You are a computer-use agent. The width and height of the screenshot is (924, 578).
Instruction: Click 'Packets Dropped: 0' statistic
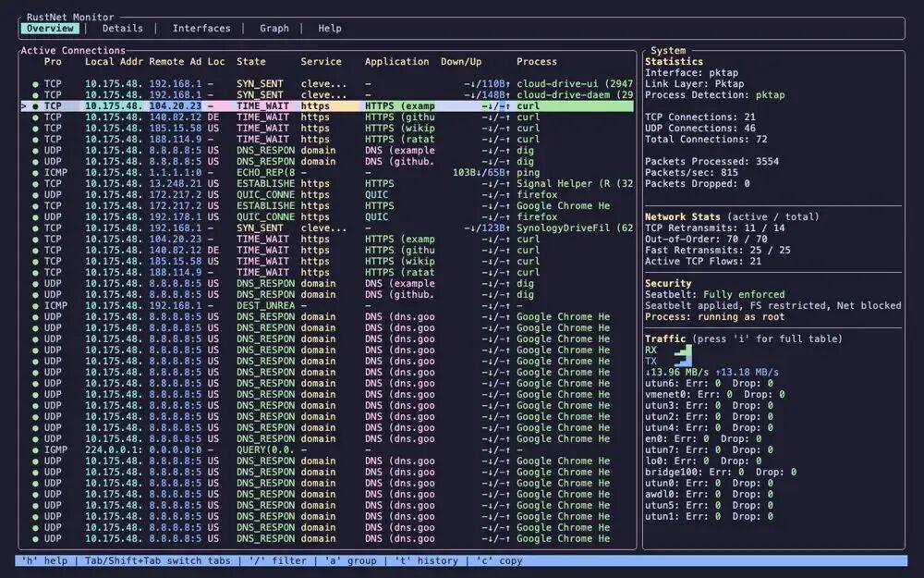pos(698,184)
